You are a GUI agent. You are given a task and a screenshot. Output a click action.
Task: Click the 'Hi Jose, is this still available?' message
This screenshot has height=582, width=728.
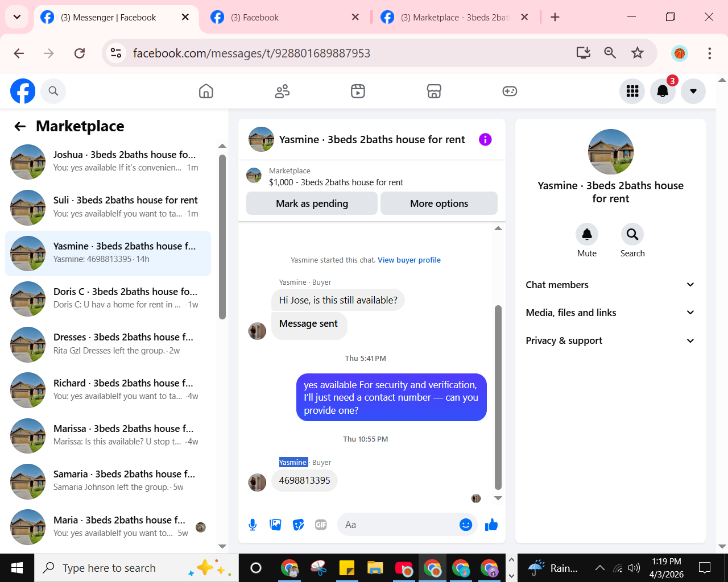click(x=338, y=300)
